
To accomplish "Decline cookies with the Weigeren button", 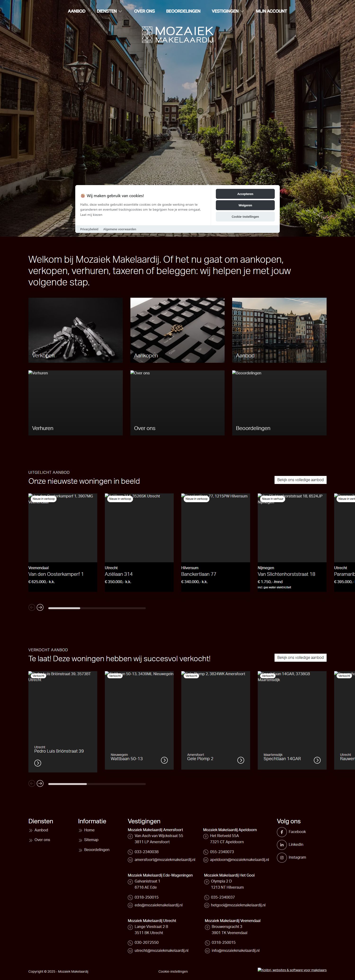I will click(x=245, y=205).
